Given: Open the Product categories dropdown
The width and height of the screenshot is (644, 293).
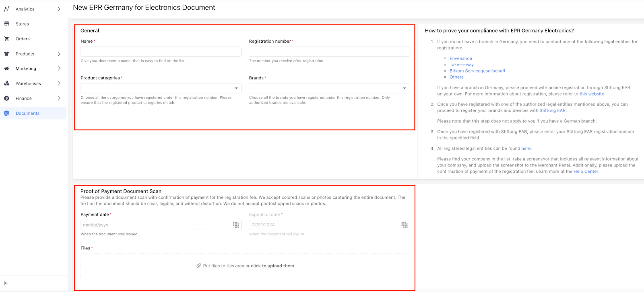Looking at the screenshot, I should [161, 88].
